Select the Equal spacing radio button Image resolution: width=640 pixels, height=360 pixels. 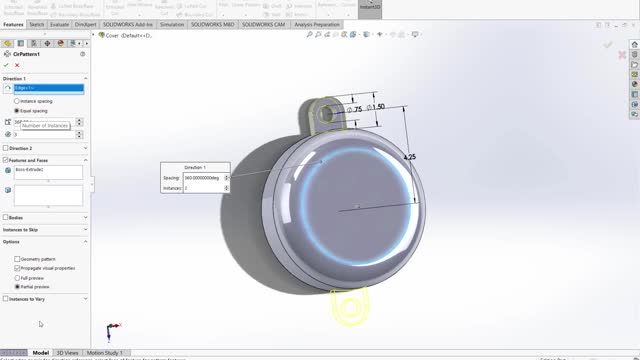[17, 111]
